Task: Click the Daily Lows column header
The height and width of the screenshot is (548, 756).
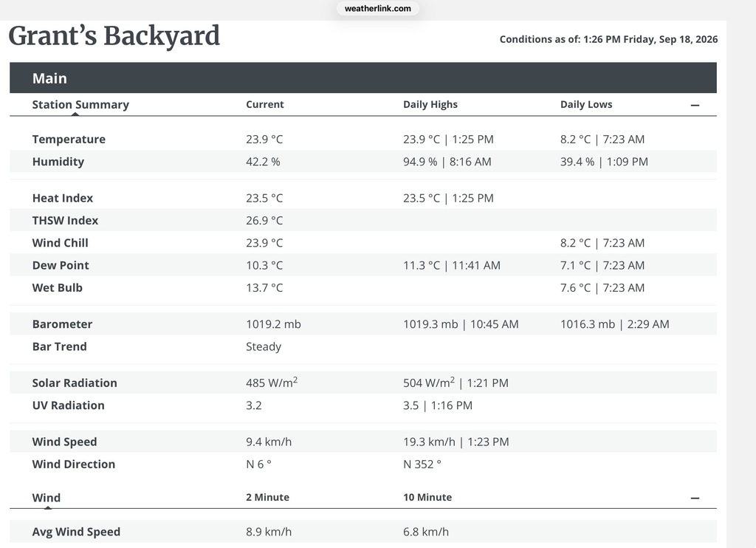Action: tap(586, 104)
